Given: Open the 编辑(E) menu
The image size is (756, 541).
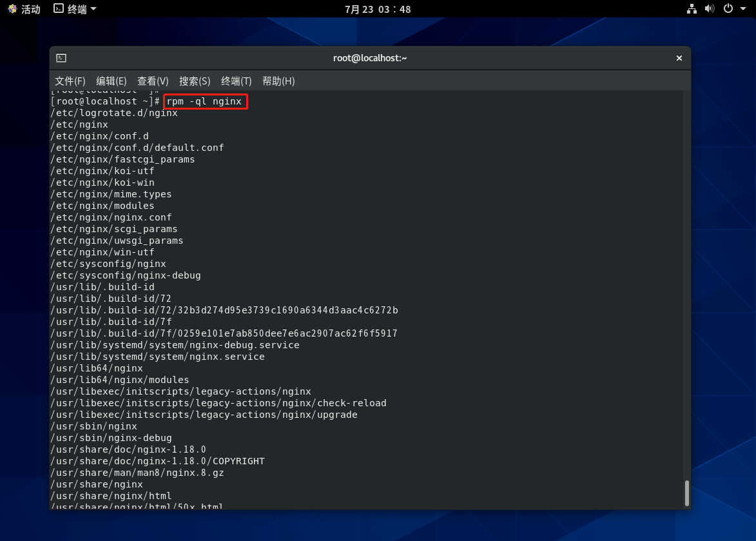Looking at the screenshot, I should 111,81.
